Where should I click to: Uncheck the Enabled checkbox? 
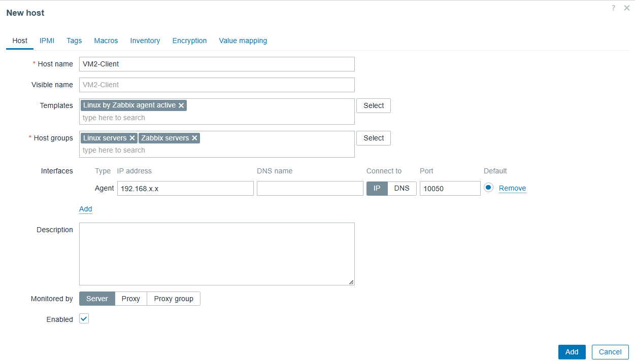84,318
